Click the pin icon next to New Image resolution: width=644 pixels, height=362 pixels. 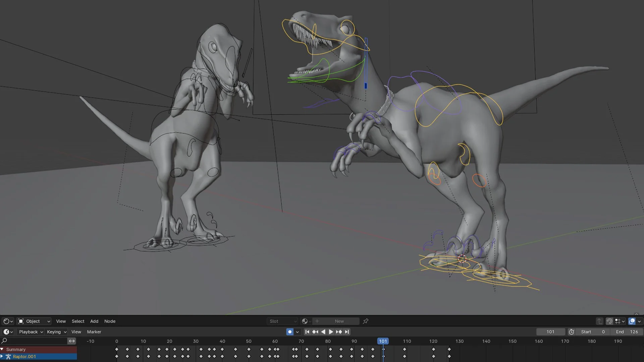366,321
